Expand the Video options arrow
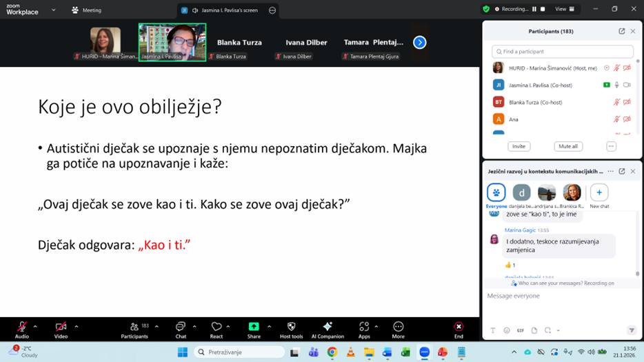 click(76, 325)
